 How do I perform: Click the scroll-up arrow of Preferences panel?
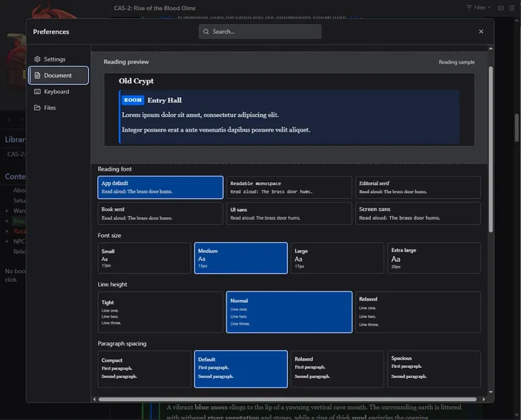(x=491, y=48)
